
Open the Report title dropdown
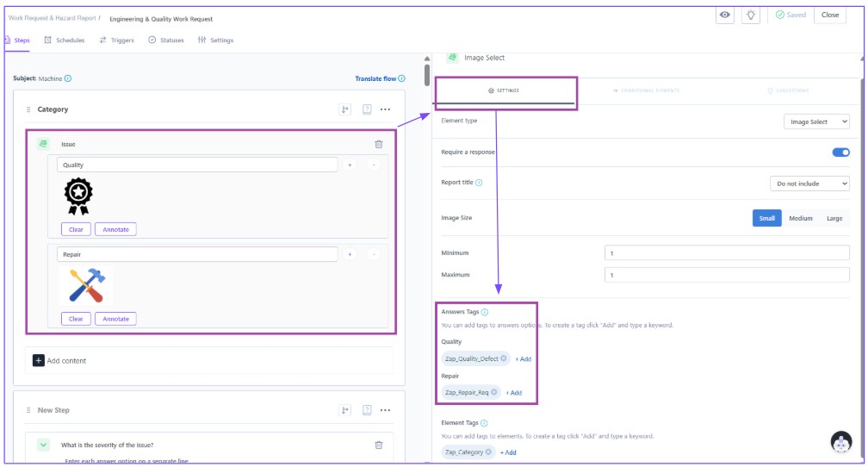pos(809,184)
